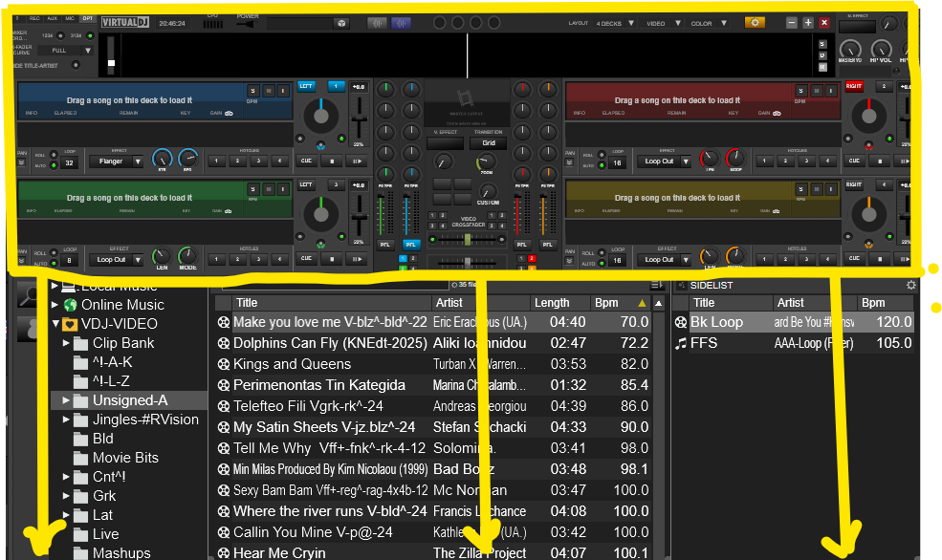Click the CUE button on red deck
The image size is (942, 560).
854,161
